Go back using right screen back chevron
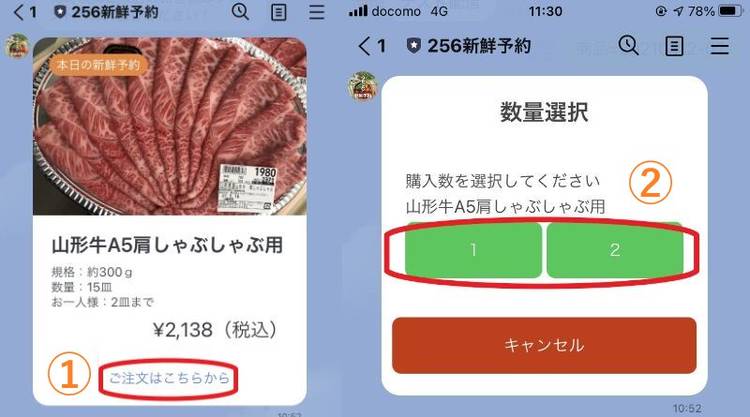This screenshot has height=417, width=750. click(364, 46)
